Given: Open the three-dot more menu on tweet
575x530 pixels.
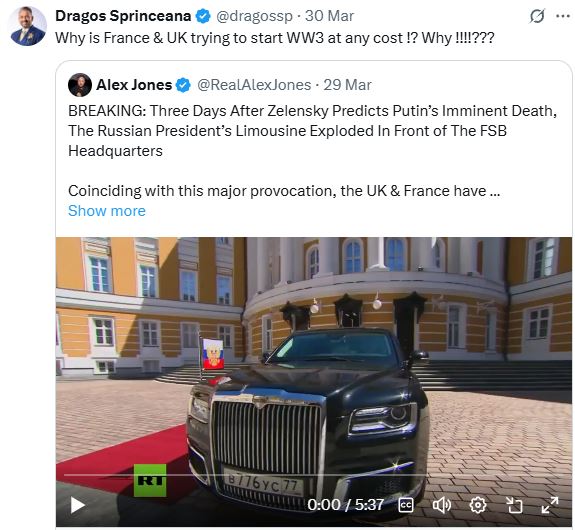Looking at the screenshot, I should (563, 16).
